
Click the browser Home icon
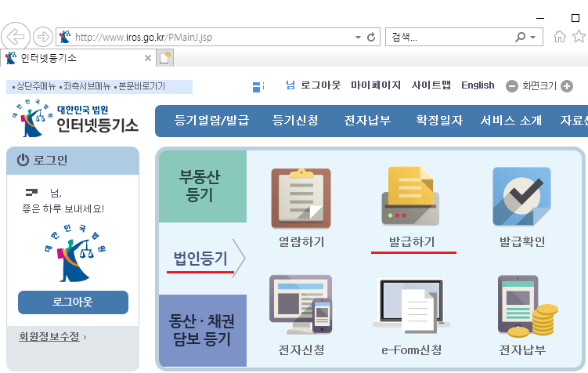560,36
